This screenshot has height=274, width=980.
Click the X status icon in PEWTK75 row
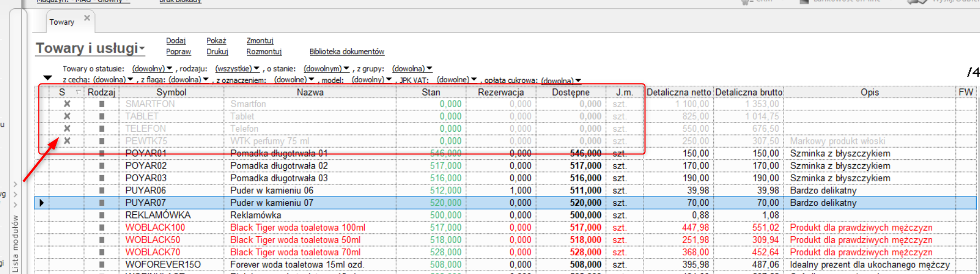67,141
